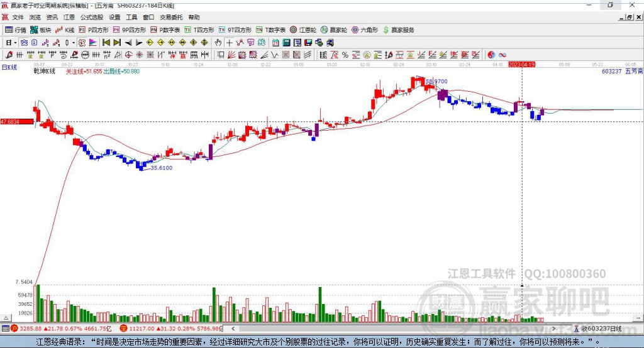Open the 工具 menu
644x348 pixels.
(131, 17)
